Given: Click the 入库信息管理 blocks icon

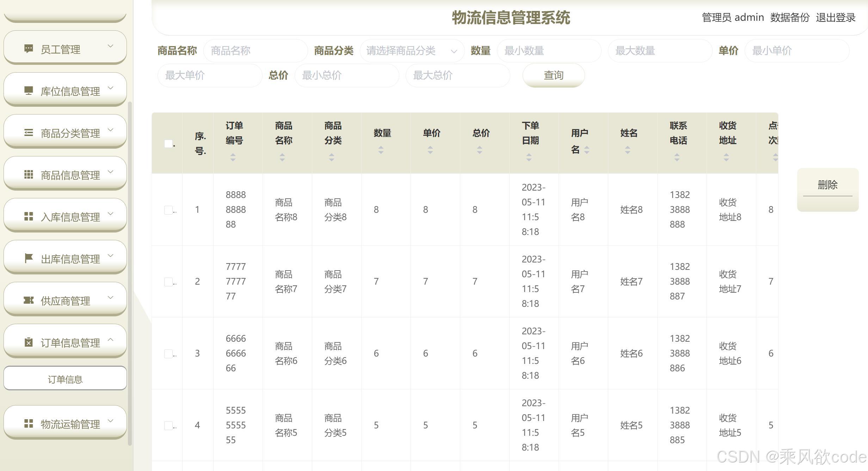Looking at the screenshot, I should (29, 215).
